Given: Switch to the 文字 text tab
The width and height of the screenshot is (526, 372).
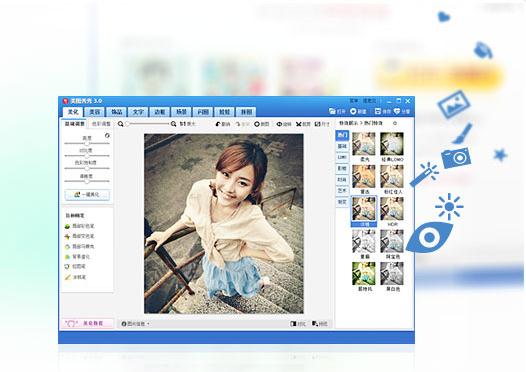Looking at the screenshot, I should tap(138, 112).
